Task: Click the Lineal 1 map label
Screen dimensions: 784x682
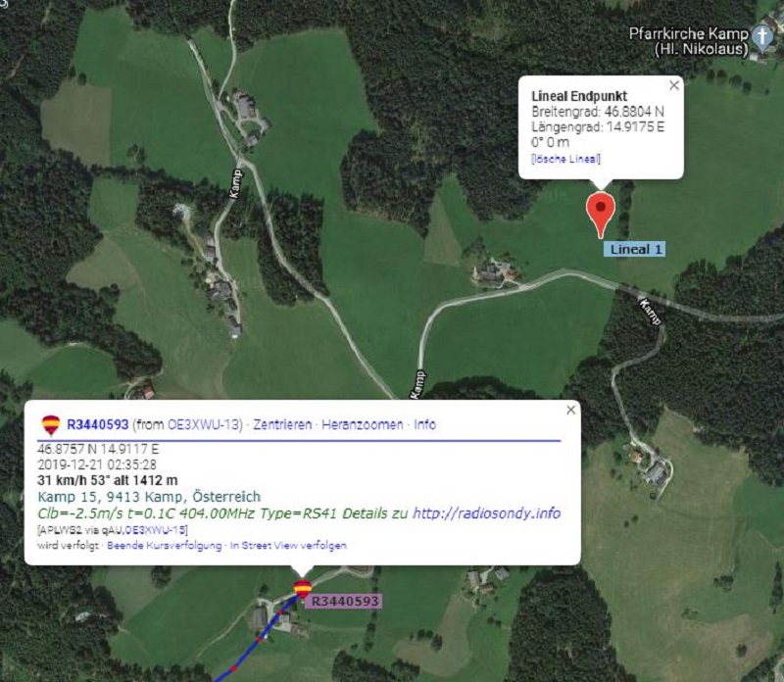Action: tap(634, 249)
